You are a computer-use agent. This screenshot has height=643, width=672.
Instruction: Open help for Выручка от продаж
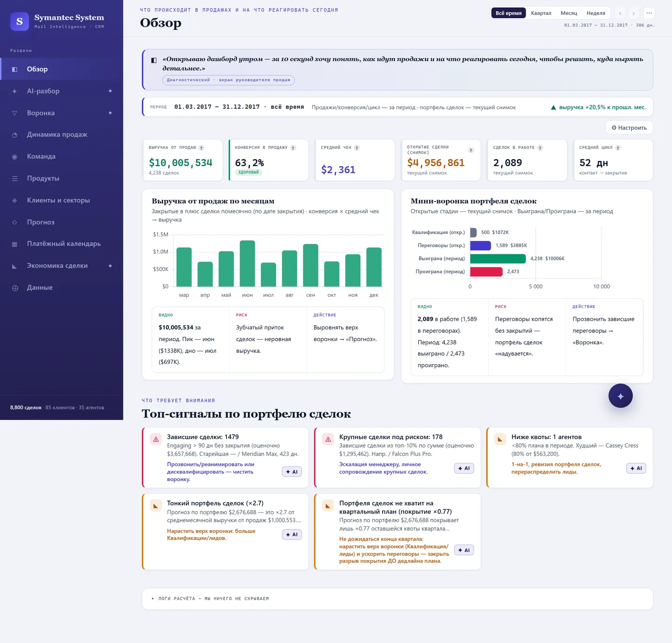pyautogui.click(x=202, y=148)
